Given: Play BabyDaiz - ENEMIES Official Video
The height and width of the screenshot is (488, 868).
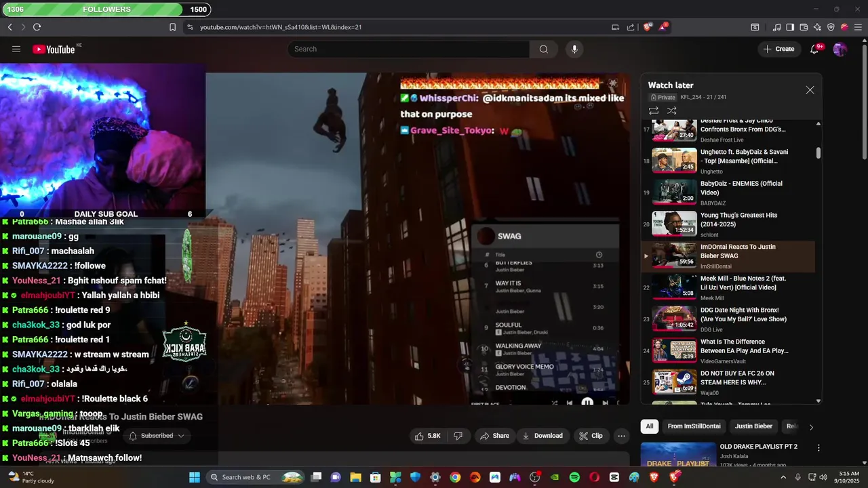Looking at the screenshot, I should (x=729, y=192).
